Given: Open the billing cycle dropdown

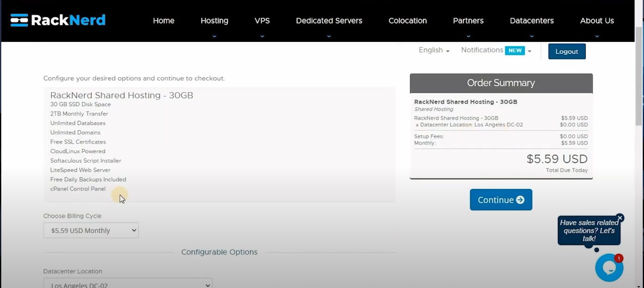Looking at the screenshot, I should 91,230.
